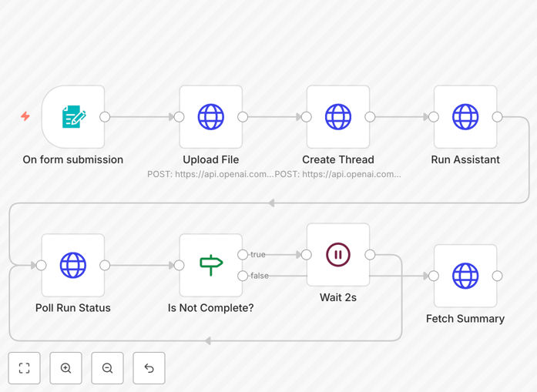Click the Upload File input connector
This screenshot has height=392, width=537.
(179, 117)
